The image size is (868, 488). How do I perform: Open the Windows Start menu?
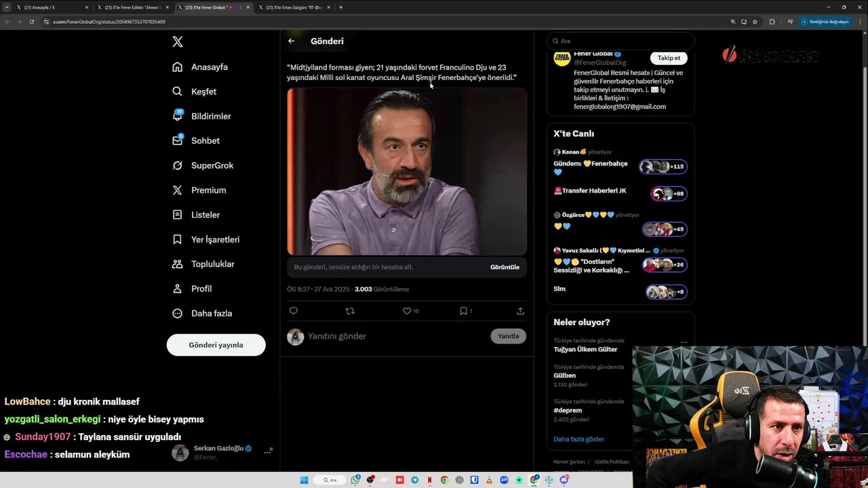304,481
